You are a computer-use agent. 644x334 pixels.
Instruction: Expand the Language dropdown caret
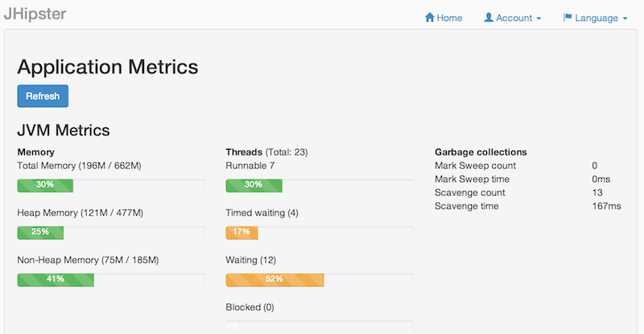click(625, 19)
